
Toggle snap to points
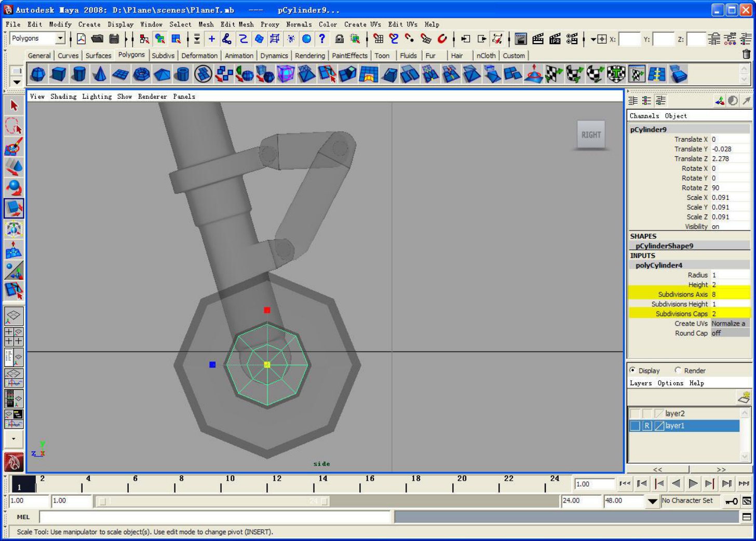410,38
